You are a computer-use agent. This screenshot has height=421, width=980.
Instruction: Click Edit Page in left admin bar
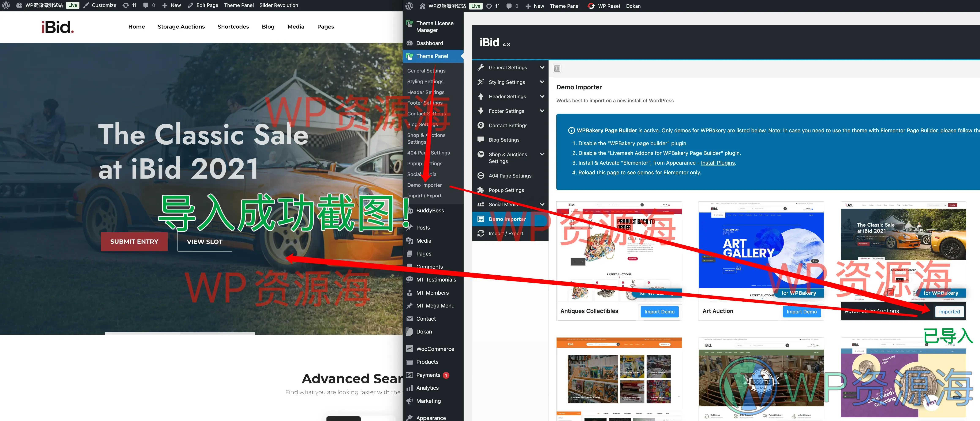click(203, 5)
